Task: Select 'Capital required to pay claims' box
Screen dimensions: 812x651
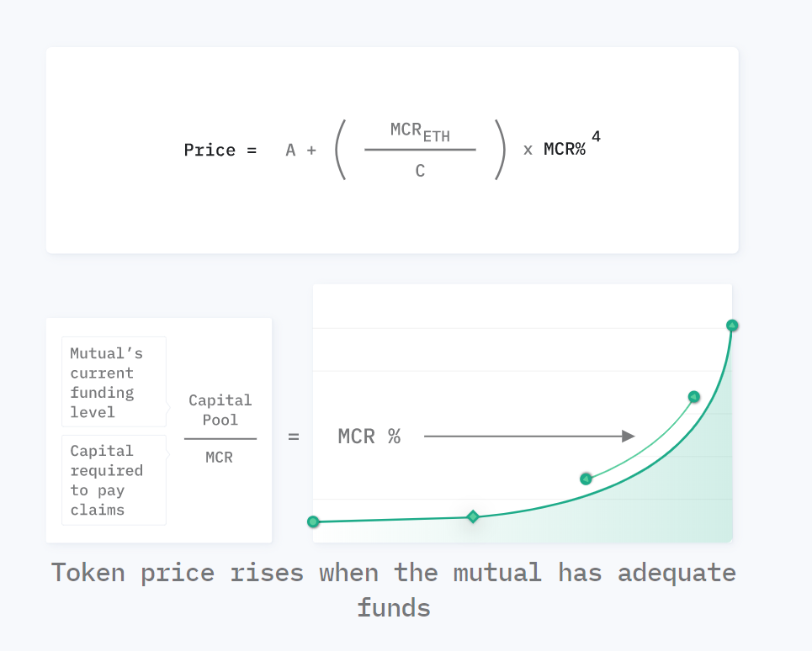Action: point(114,480)
